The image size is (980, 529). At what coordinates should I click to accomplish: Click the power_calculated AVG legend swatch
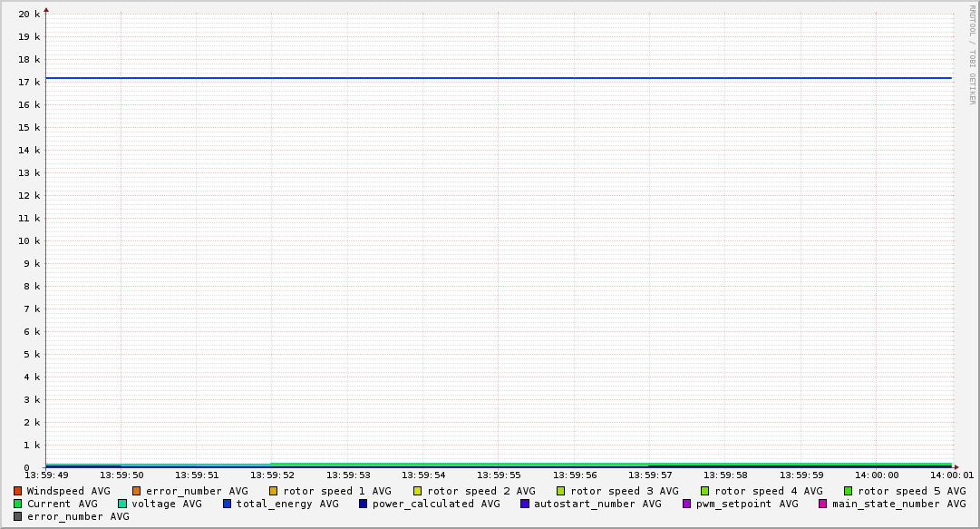pos(364,504)
